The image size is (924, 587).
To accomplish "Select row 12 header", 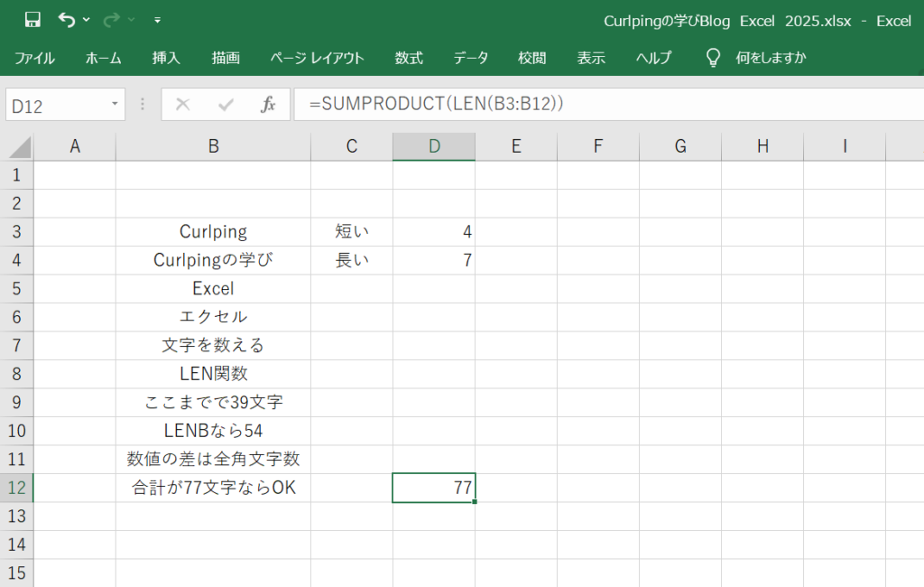I will tap(17, 489).
